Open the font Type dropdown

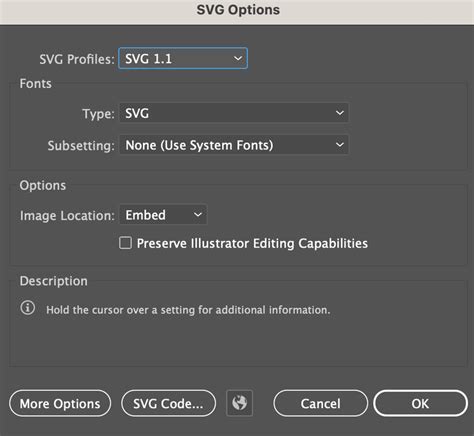point(234,113)
